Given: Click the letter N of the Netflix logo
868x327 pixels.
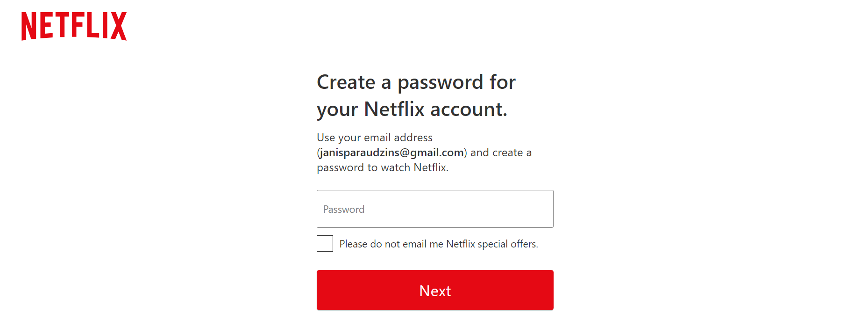Looking at the screenshot, I should click(x=29, y=26).
